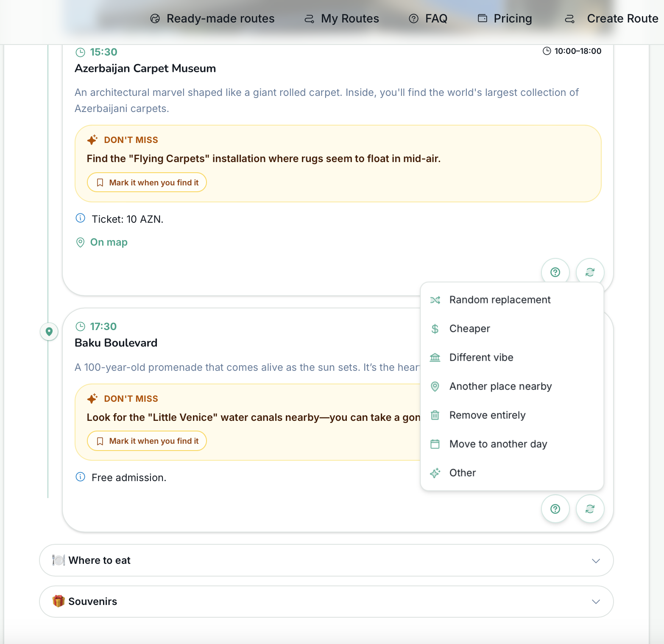Click the replace icon on Baku Boulevard card
This screenshot has width=664, height=644.
(x=590, y=509)
